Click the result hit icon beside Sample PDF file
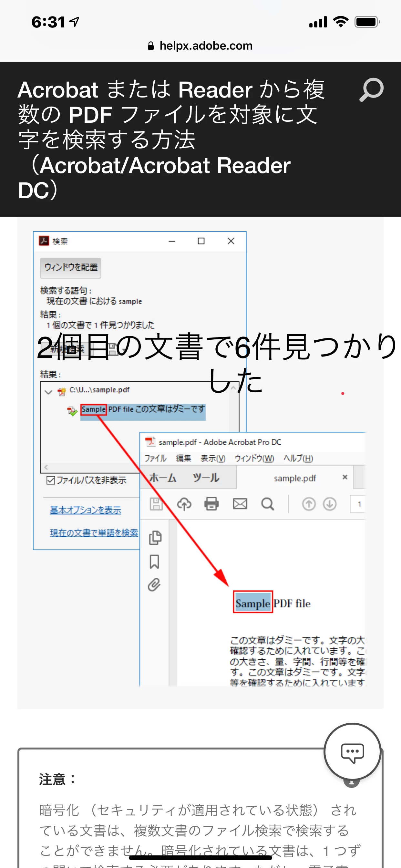This screenshot has width=401, height=868. click(x=72, y=411)
